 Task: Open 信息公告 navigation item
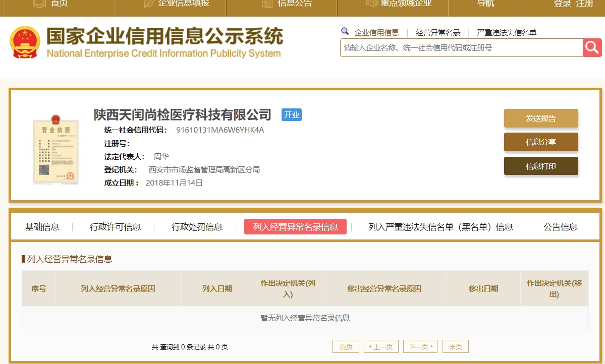295,4
